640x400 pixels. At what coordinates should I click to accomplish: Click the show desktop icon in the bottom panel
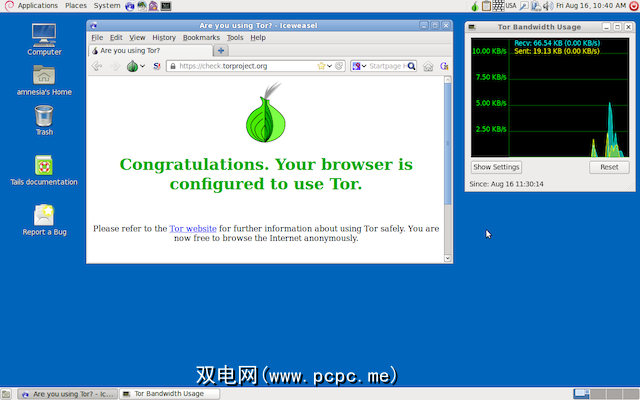click(6, 394)
